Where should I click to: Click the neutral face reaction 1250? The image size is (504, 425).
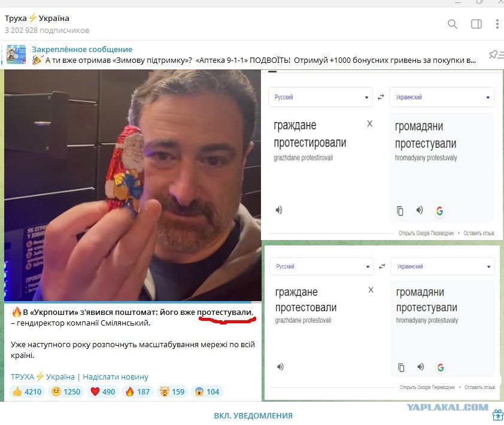pyautogui.click(x=66, y=391)
